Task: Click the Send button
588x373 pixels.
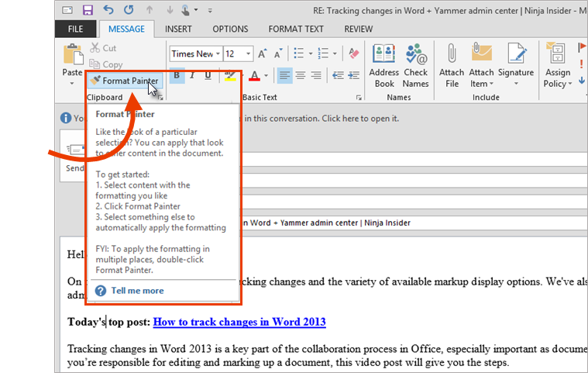Action: pyautogui.click(x=74, y=157)
